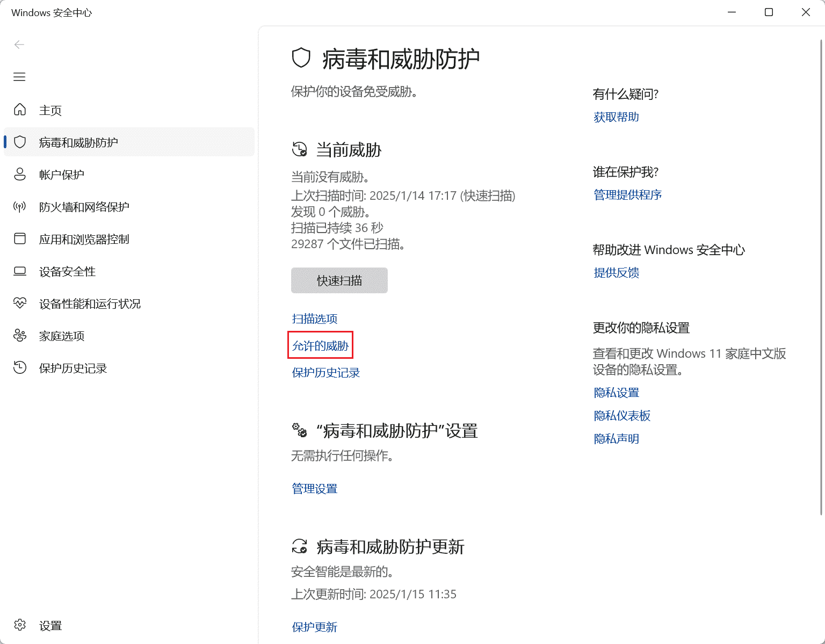
Task: Click the text 安全智能是最新的。
Action: click(x=343, y=571)
